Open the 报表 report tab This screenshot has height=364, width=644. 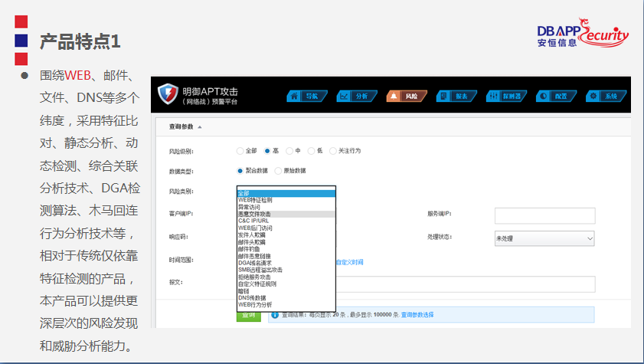pyautogui.click(x=456, y=96)
